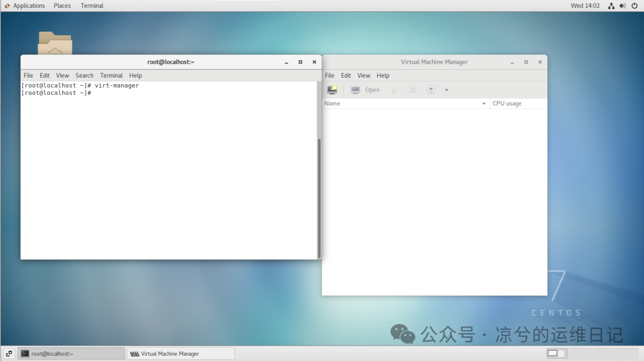
Task: Click the show desktop icon in taskbar
Action: point(9,354)
